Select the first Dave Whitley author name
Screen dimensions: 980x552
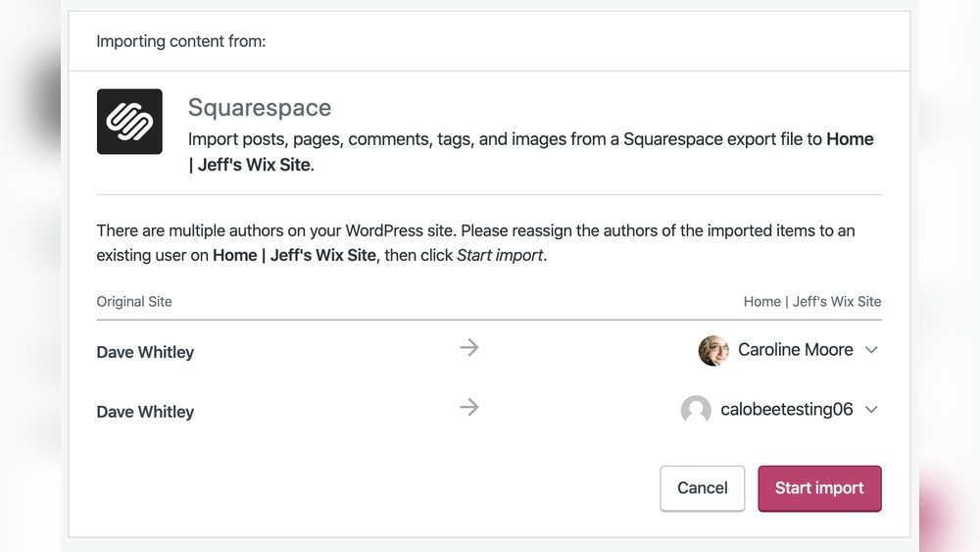145,352
